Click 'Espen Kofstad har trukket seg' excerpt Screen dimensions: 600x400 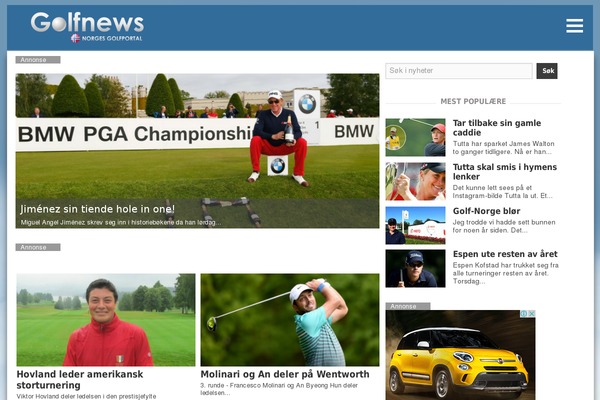pyautogui.click(x=505, y=273)
